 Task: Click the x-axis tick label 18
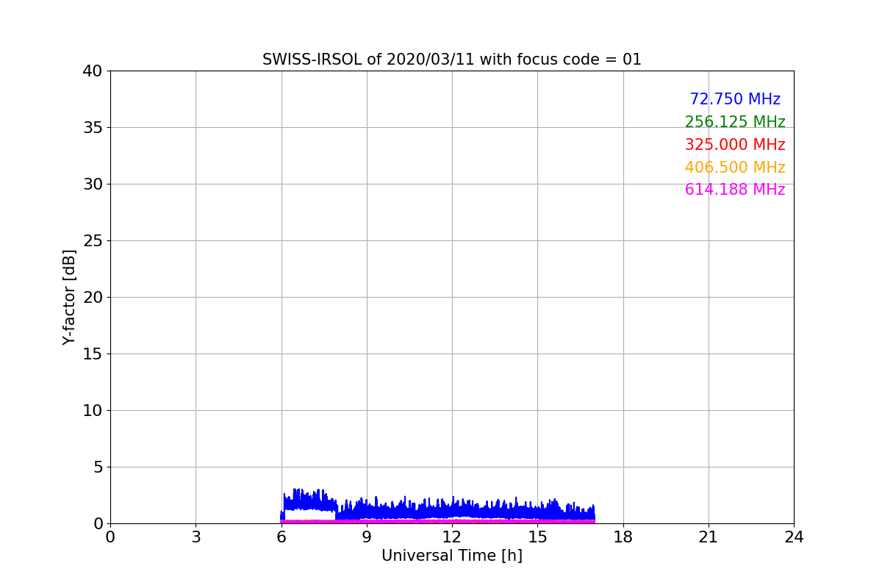tap(623, 537)
